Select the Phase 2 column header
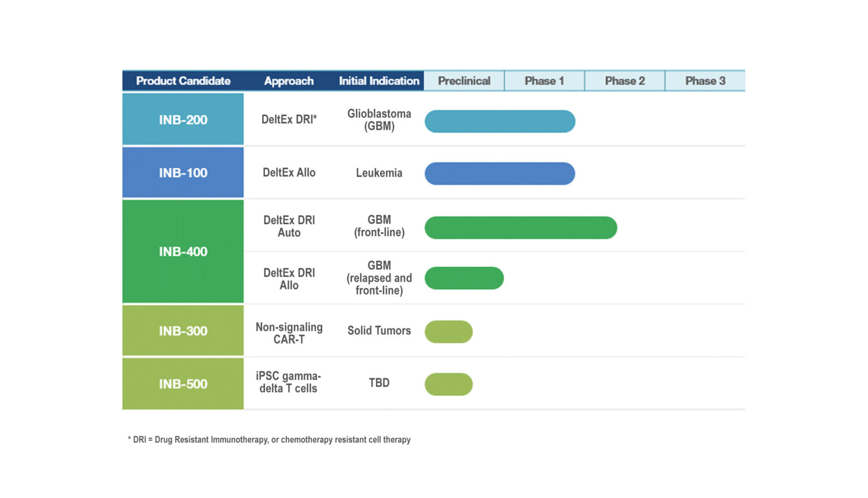This screenshot has height=498, width=868. 624,81
